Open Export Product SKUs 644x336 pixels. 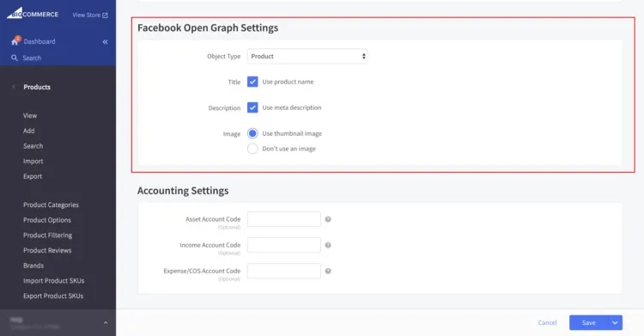pos(53,296)
